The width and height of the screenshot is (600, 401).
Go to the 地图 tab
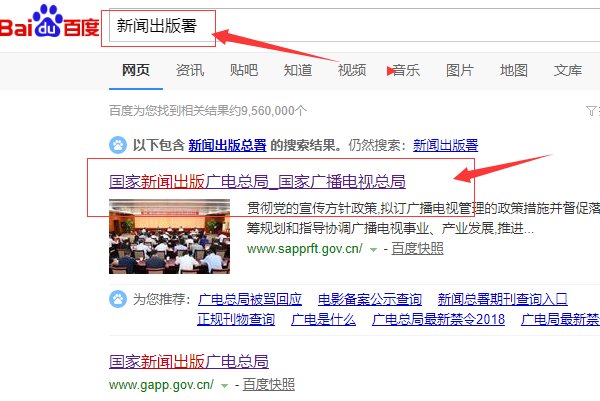pos(514,70)
